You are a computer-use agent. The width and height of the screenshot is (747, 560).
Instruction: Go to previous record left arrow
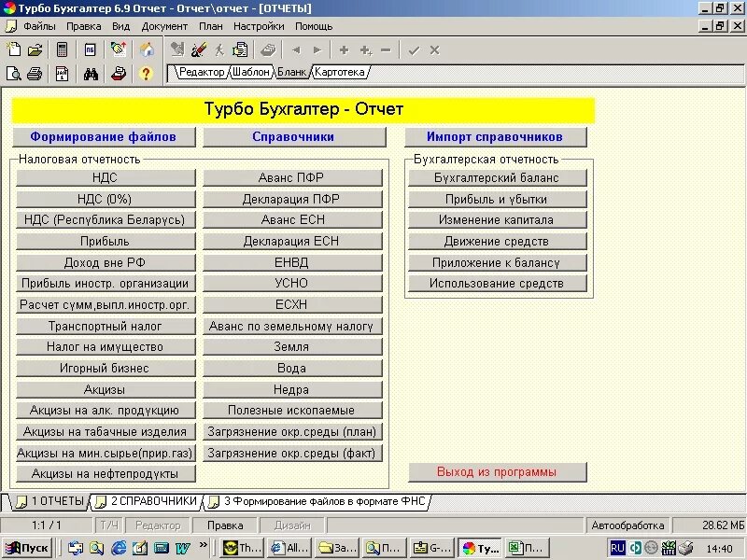(x=296, y=50)
